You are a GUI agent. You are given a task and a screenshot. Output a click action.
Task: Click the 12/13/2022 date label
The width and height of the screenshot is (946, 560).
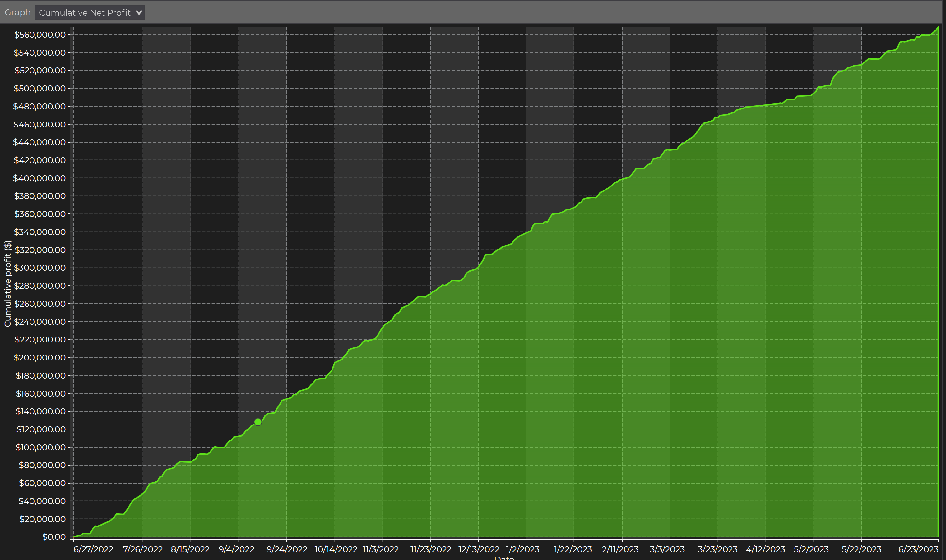[x=479, y=549]
